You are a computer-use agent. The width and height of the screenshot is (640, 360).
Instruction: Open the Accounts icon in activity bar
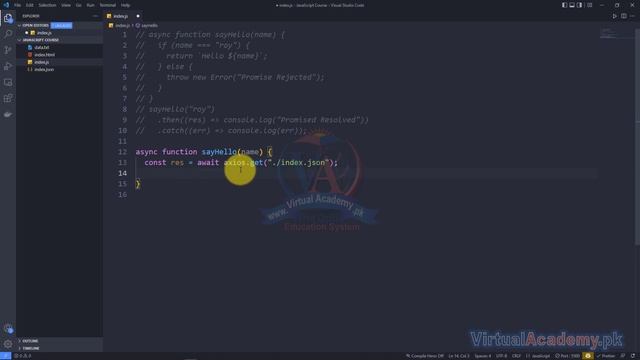(x=8, y=328)
